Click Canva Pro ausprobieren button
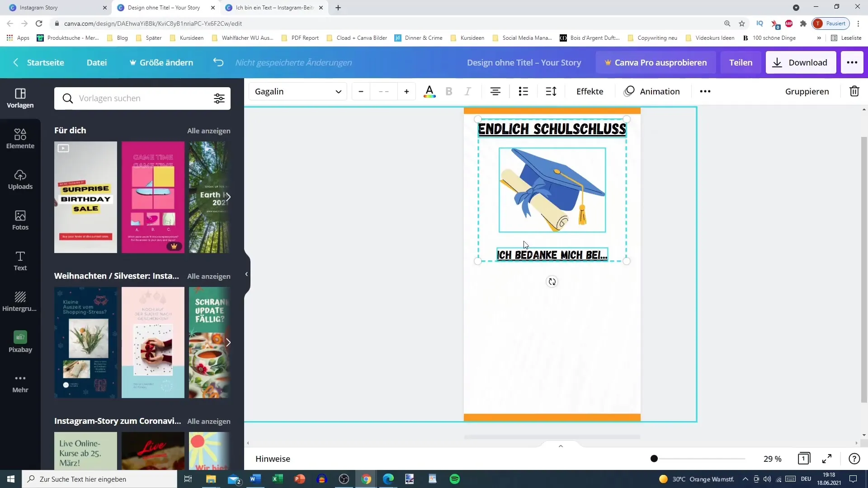This screenshot has width=868, height=488. click(656, 62)
